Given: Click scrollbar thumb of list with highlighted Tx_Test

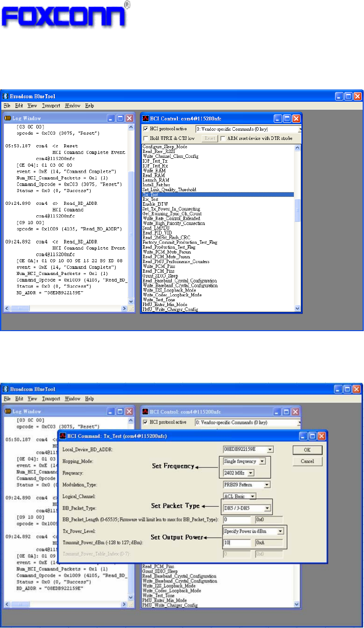Looking at the screenshot, I should pyautogui.click(x=298, y=211).
